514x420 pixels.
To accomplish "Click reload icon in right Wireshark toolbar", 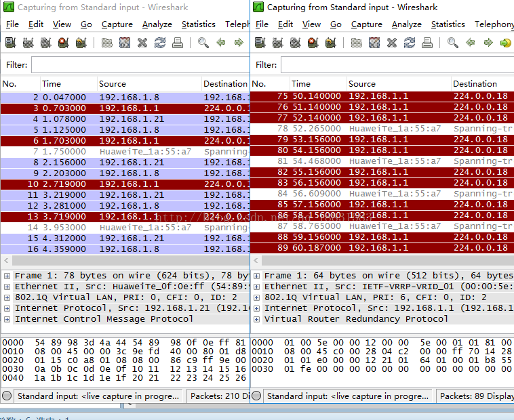I will tap(410, 43).
